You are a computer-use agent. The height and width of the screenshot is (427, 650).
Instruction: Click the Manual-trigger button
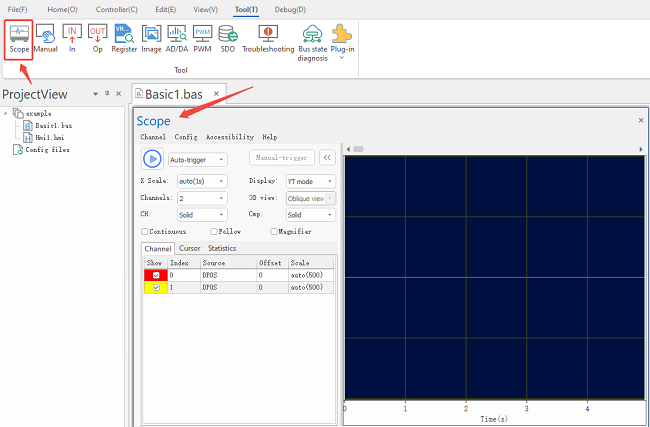coord(281,158)
